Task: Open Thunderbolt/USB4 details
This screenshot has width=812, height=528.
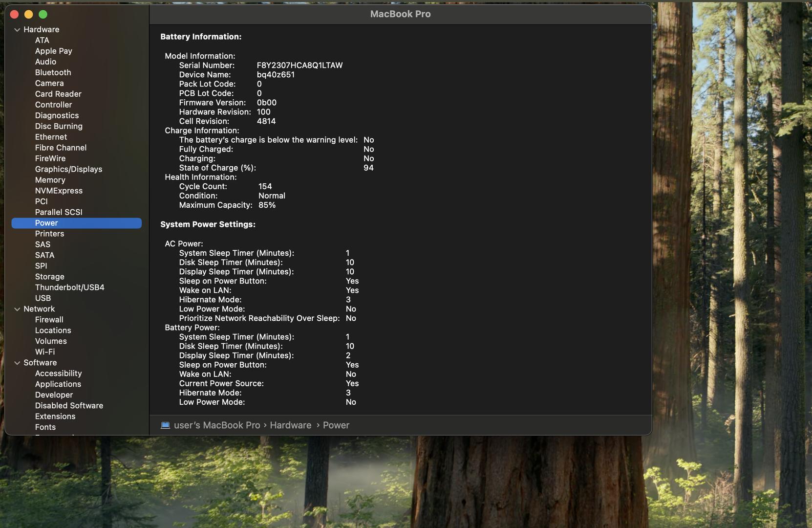Action: point(69,287)
